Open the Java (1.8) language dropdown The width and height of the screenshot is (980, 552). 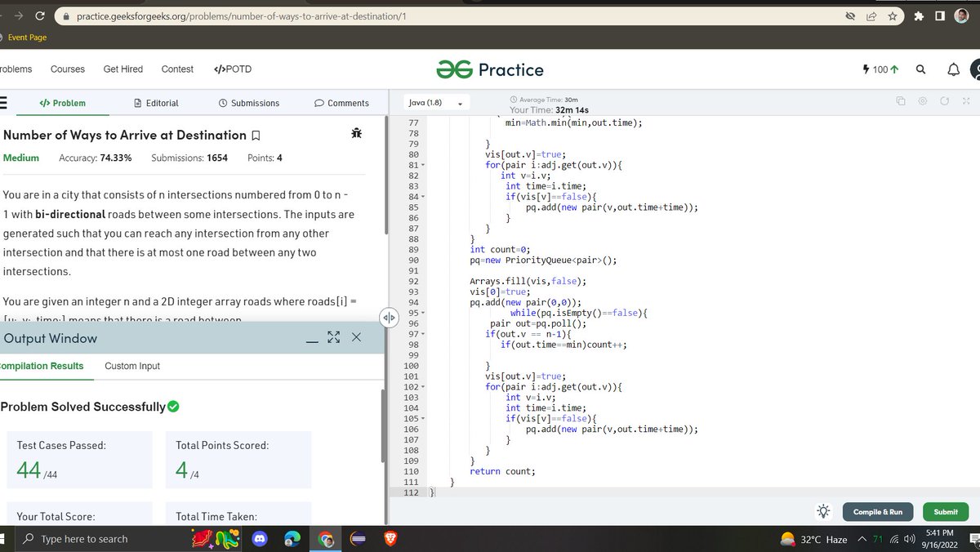(x=436, y=104)
